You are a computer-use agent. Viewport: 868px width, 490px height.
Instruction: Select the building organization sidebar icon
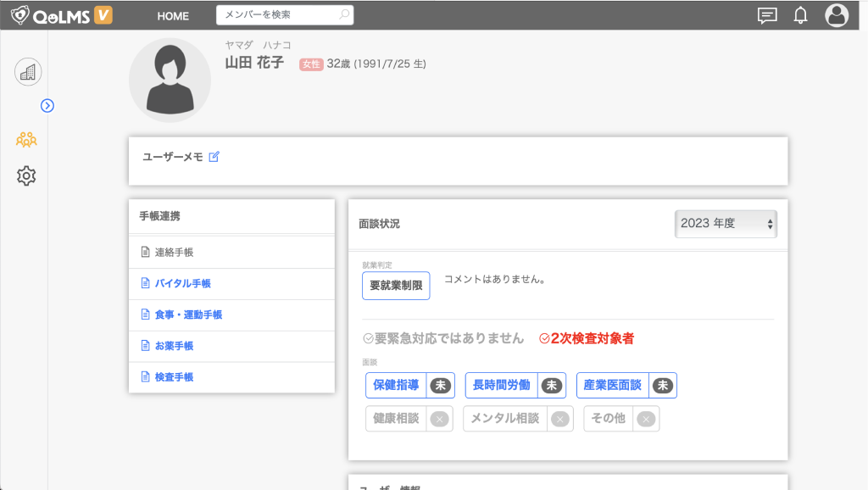click(28, 72)
